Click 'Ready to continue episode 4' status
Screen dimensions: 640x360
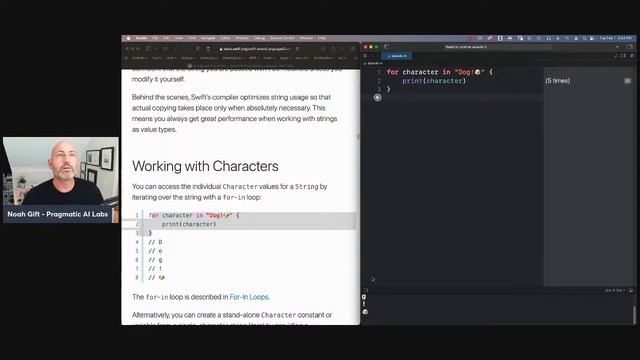[x=466, y=47]
